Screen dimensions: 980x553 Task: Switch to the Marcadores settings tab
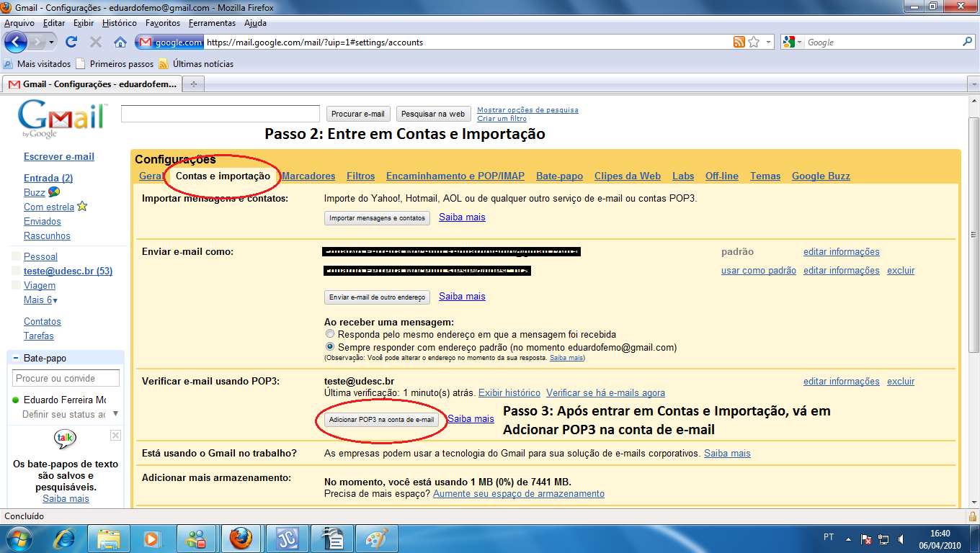pos(308,176)
